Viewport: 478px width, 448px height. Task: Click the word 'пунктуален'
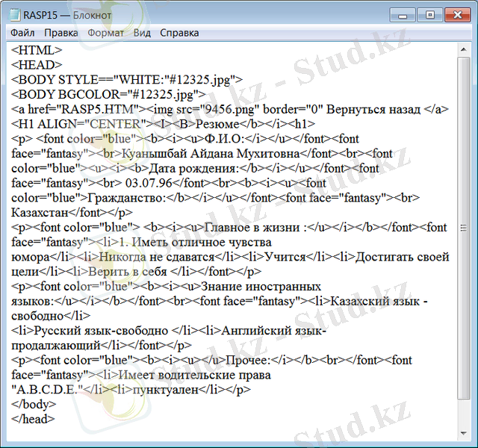tap(166, 390)
